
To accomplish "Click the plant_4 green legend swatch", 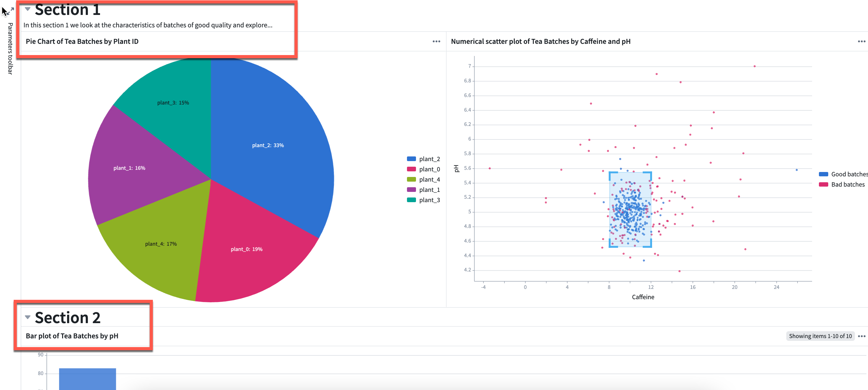I will click(x=411, y=179).
